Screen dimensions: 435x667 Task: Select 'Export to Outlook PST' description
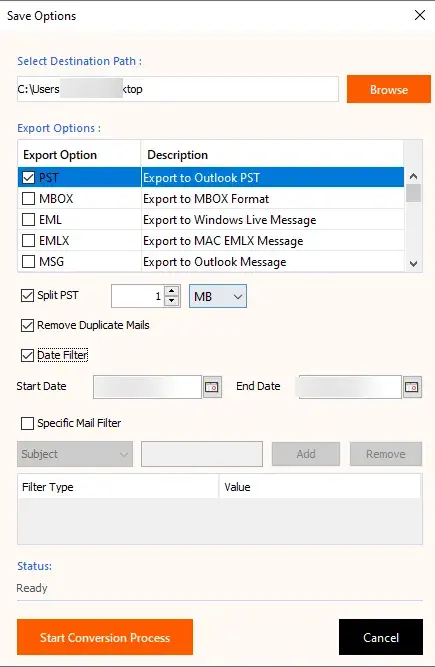(272, 177)
